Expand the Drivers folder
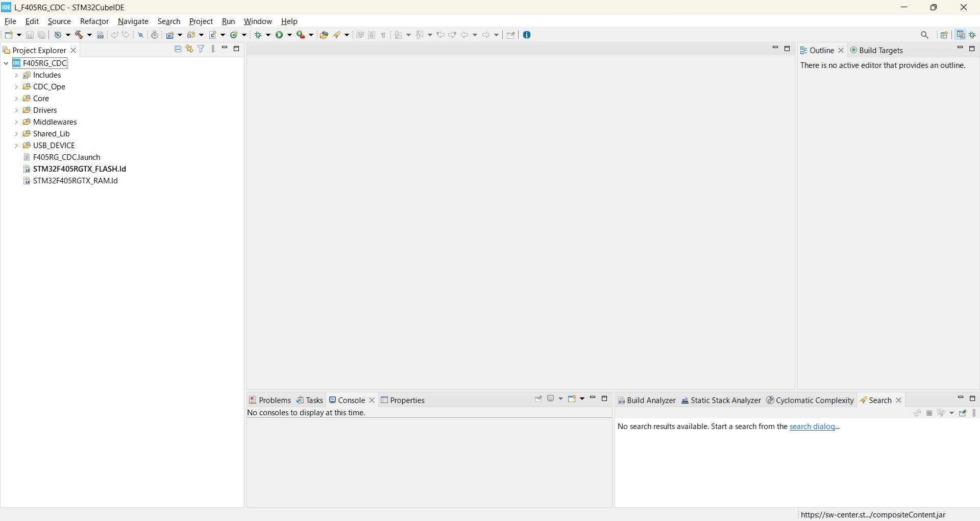This screenshot has width=980, height=521. tap(16, 110)
